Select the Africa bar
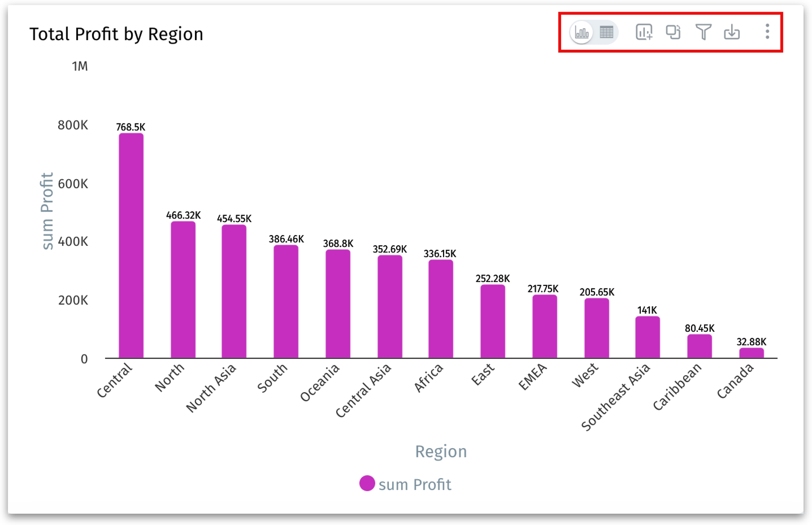Viewport: 812px width, 525px height. [x=441, y=309]
